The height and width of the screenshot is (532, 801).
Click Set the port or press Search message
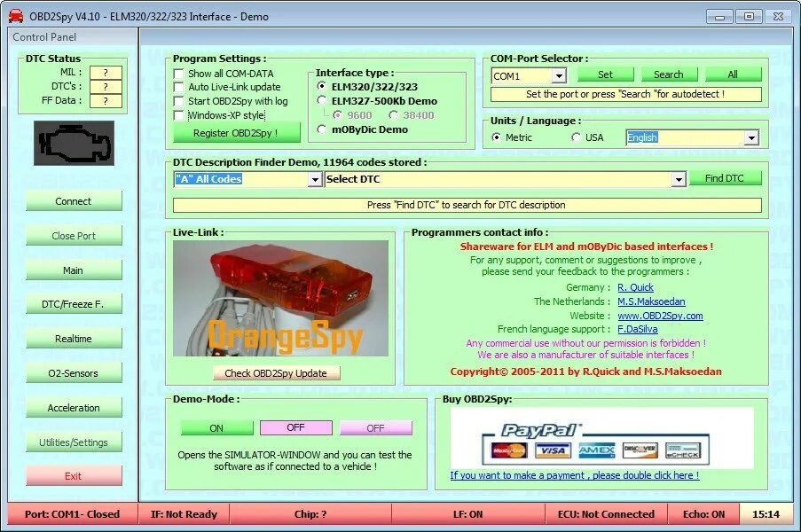pyautogui.click(x=625, y=95)
